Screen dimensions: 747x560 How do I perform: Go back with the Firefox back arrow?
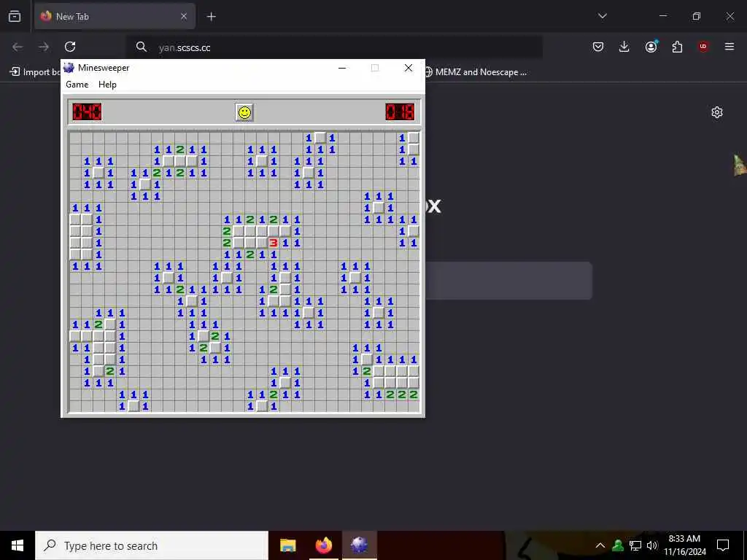pyautogui.click(x=18, y=47)
